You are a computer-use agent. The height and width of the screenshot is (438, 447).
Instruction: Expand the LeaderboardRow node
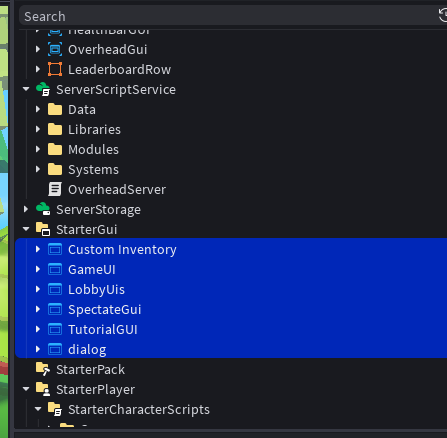click(x=38, y=69)
